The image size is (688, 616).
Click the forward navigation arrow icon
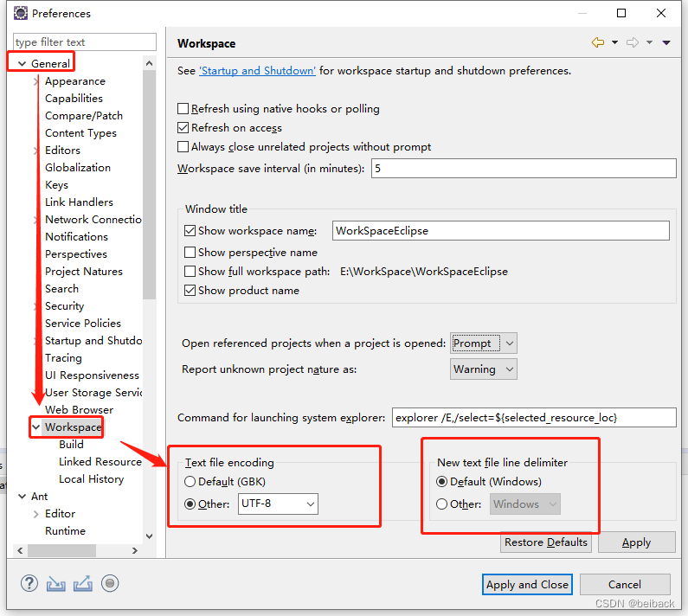point(633,42)
